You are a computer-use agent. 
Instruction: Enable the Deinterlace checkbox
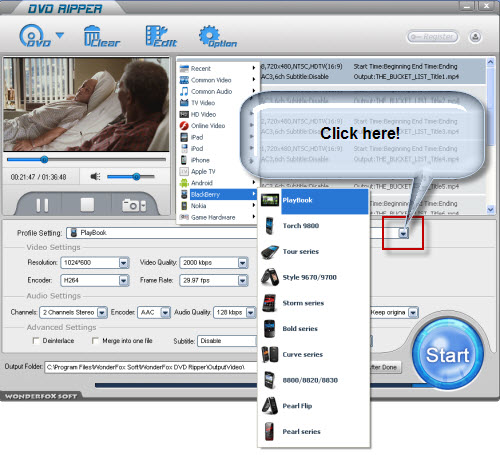[36, 341]
